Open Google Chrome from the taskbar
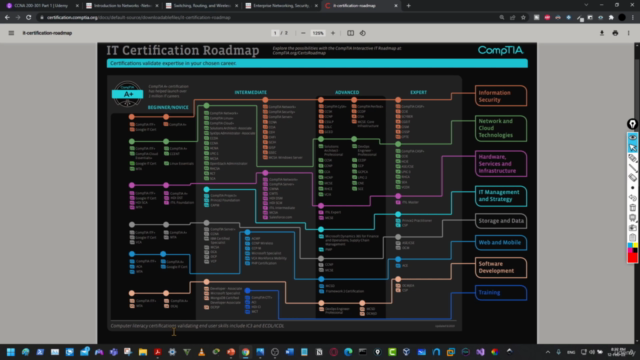Viewport: 640px width, 360px height. coord(245,352)
